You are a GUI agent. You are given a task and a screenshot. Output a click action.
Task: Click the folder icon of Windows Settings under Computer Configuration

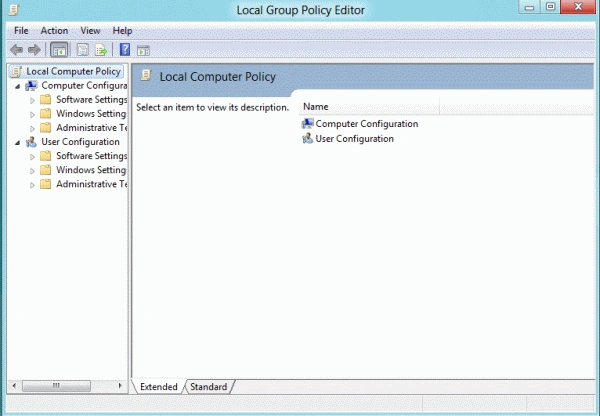[x=46, y=114]
